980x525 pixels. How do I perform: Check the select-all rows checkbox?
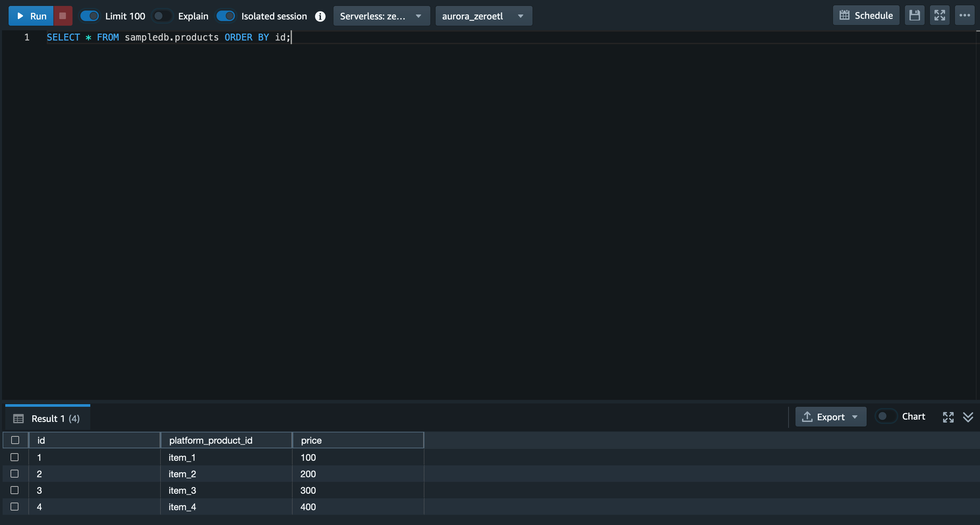(x=15, y=440)
